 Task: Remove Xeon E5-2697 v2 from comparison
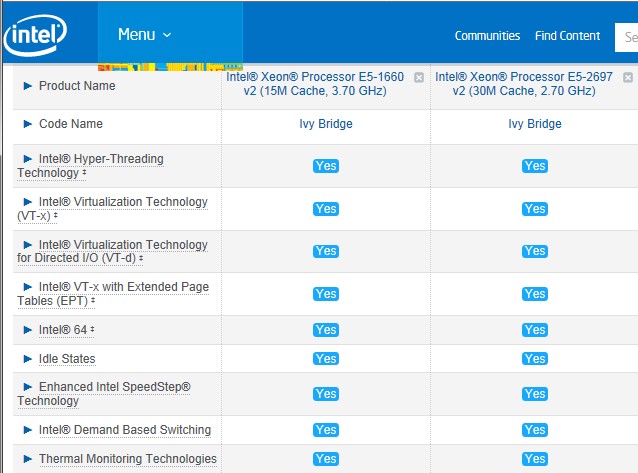pos(628,77)
